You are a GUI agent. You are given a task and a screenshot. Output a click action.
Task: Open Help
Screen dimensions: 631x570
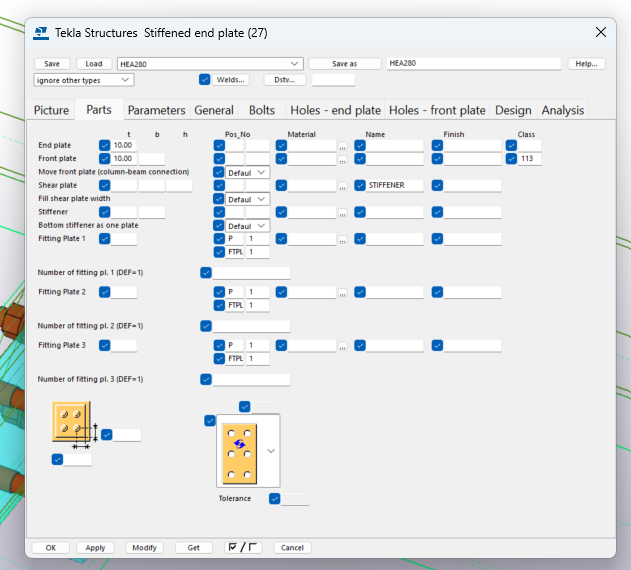click(586, 64)
